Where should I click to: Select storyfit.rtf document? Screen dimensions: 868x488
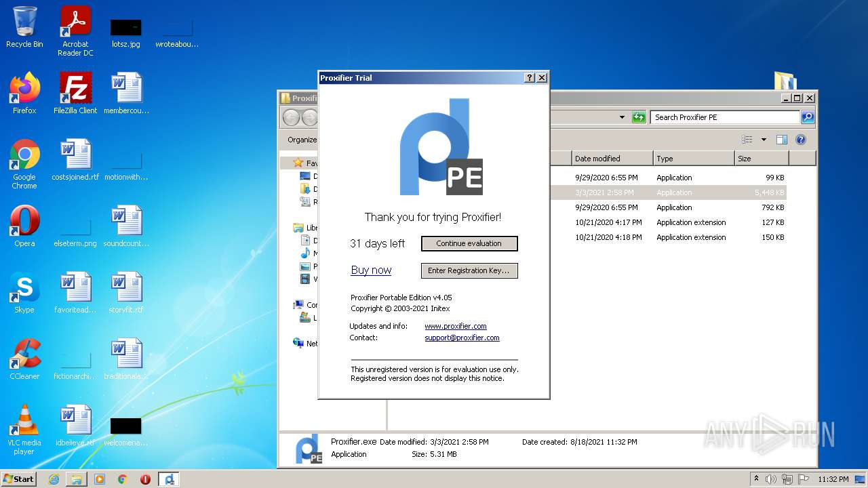click(126, 293)
